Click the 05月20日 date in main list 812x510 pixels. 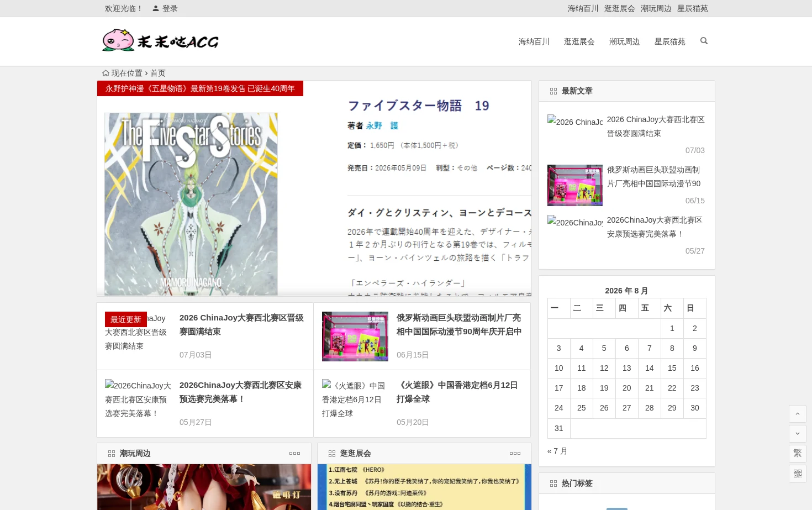click(x=413, y=422)
